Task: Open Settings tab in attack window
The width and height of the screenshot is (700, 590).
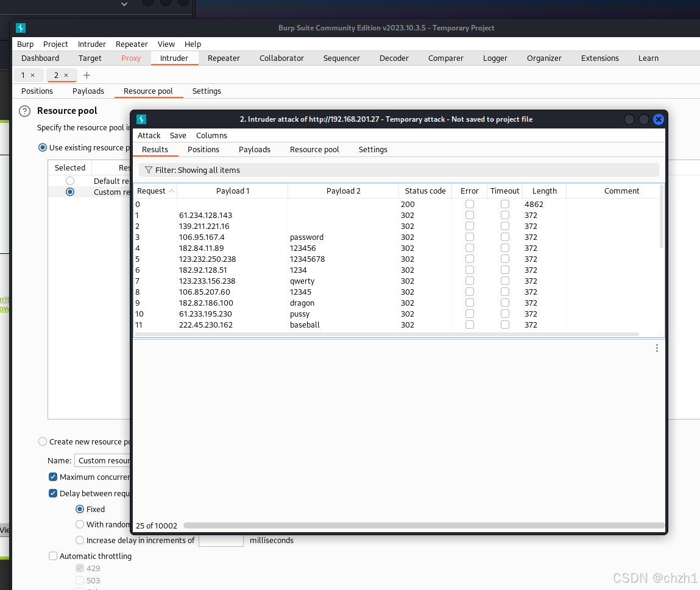Action: [x=373, y=150]
